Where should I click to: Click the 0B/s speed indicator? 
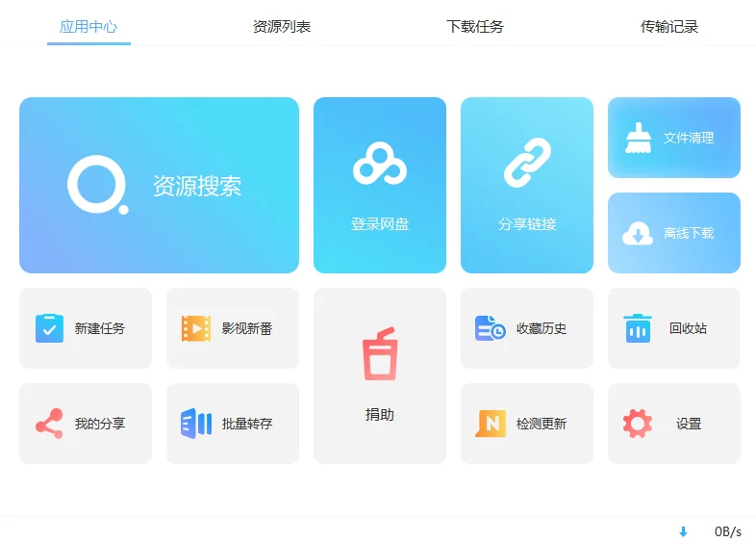pyautogui.click(x=728, y=531)
